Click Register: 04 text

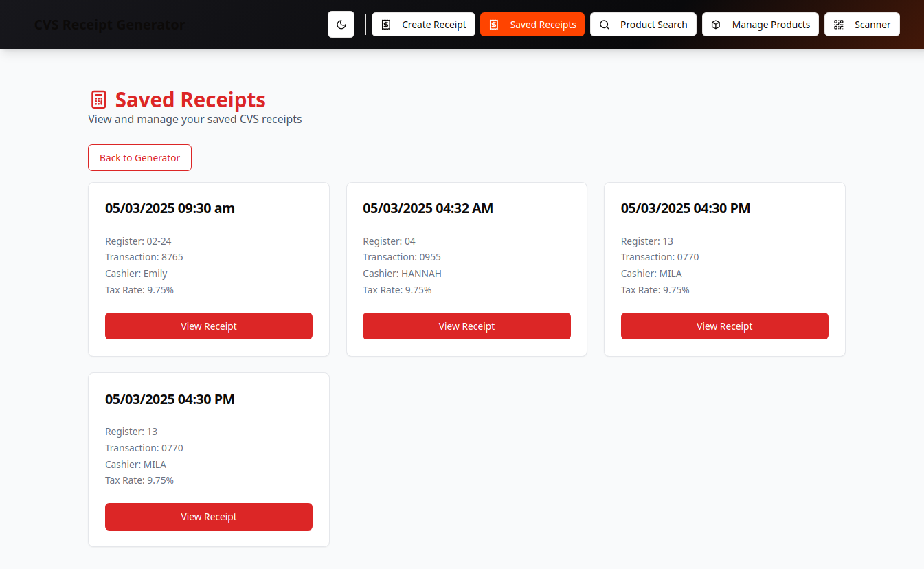coord(389,241)
